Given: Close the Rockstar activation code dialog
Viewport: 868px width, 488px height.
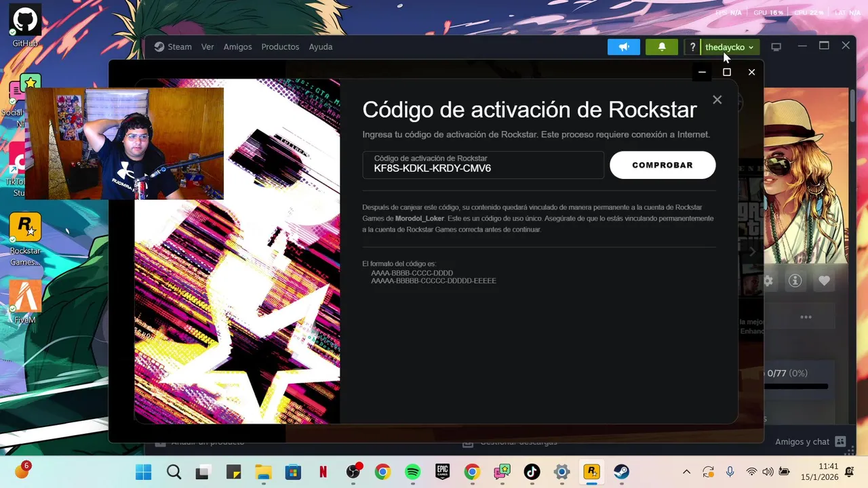Looking at the screenshot, I should [717, 100].
